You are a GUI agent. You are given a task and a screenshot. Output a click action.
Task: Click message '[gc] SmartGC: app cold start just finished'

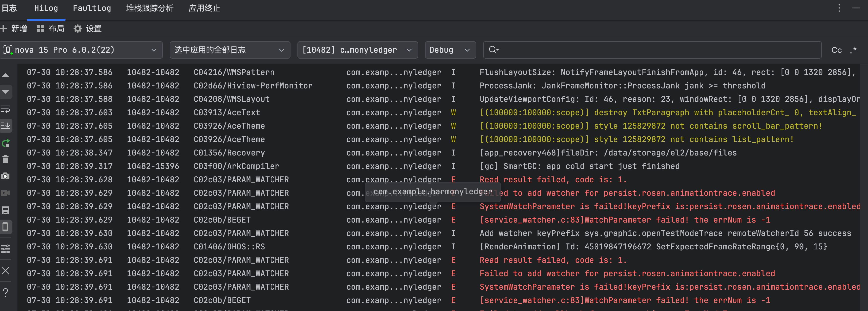pos(579,166)
